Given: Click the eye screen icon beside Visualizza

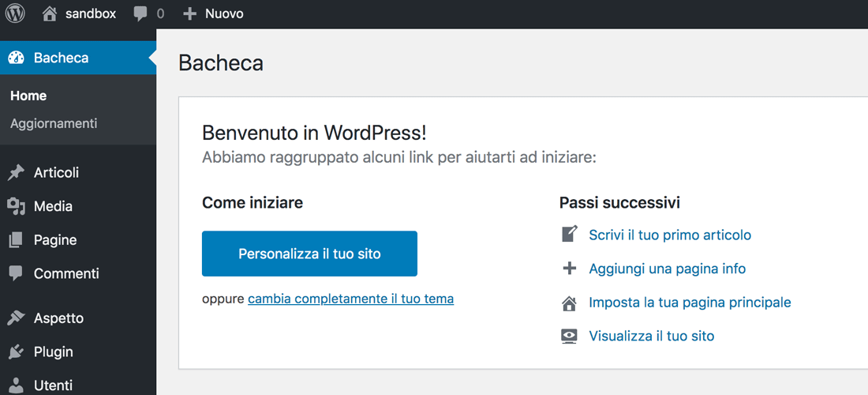Looking at the screenshot, I should (570, 337).
